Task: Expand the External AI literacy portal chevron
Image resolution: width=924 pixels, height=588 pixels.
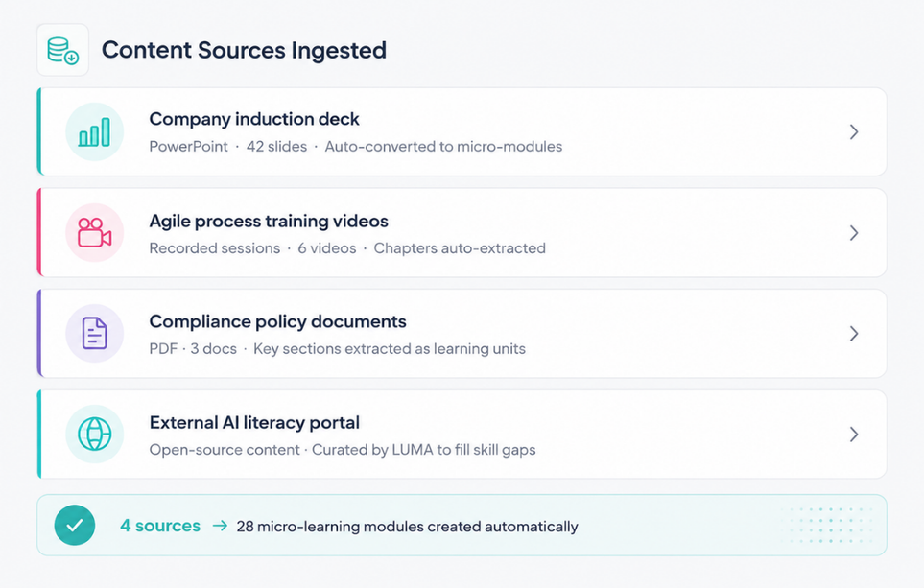Action: point(854,435)
